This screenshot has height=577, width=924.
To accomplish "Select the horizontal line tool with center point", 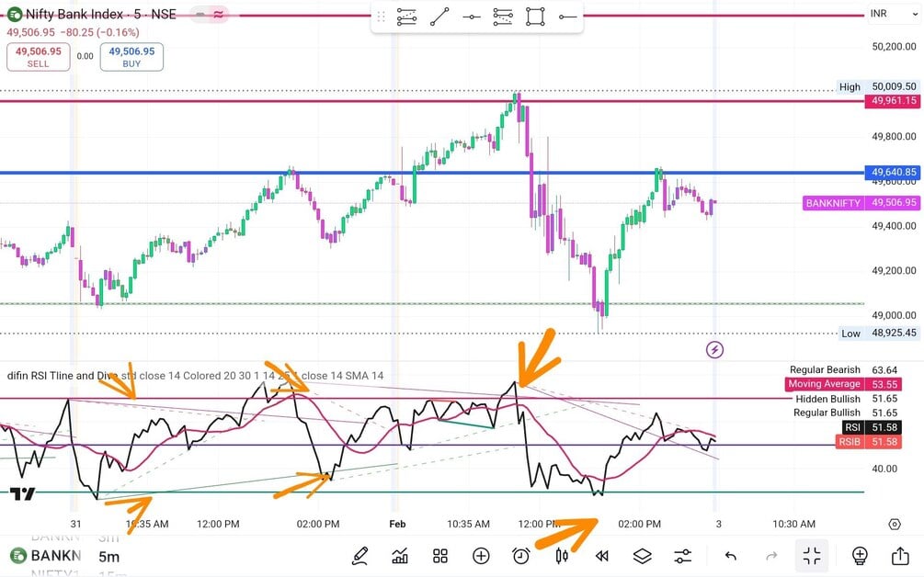I will coord(472,17).
